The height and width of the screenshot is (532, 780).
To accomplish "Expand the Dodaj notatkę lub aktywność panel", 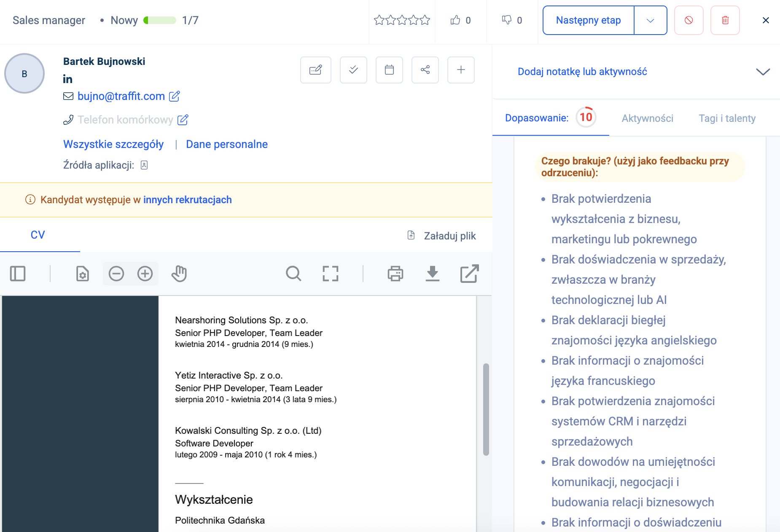I will 762,72.
